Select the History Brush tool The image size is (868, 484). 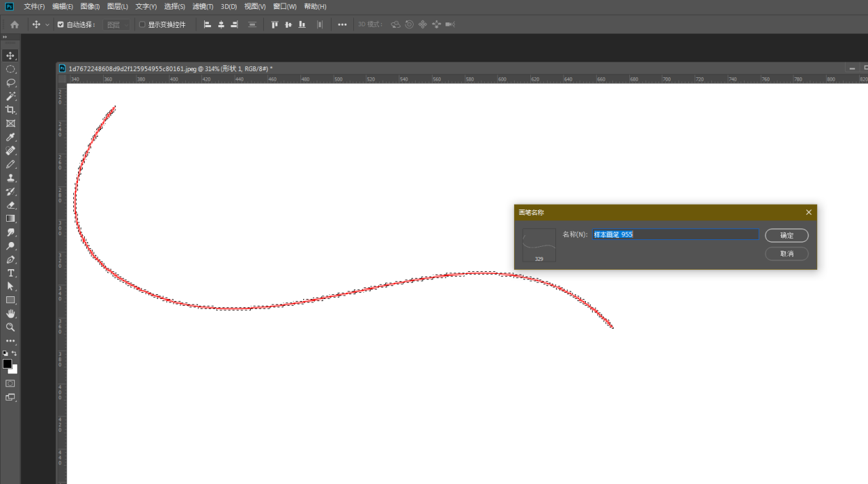tap(10, 191)
